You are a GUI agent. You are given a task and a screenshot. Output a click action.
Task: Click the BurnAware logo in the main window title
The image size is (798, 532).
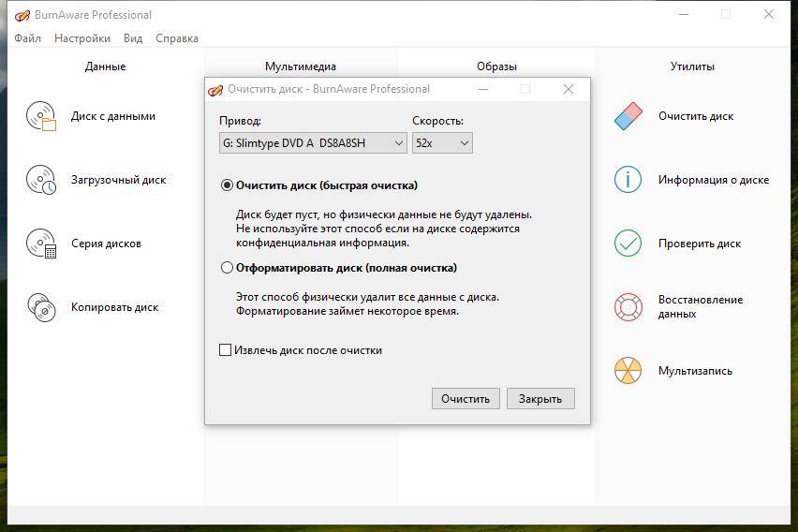(x=22, y=16)
